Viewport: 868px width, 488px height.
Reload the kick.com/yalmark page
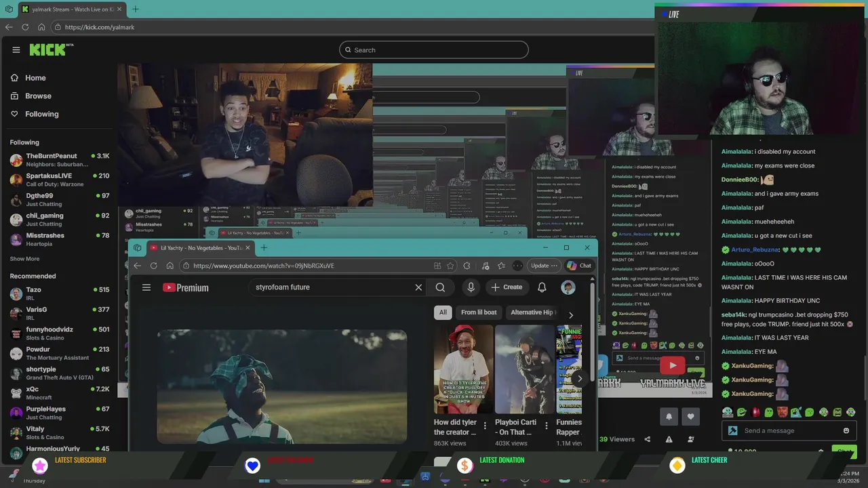[x=25, y=27]
